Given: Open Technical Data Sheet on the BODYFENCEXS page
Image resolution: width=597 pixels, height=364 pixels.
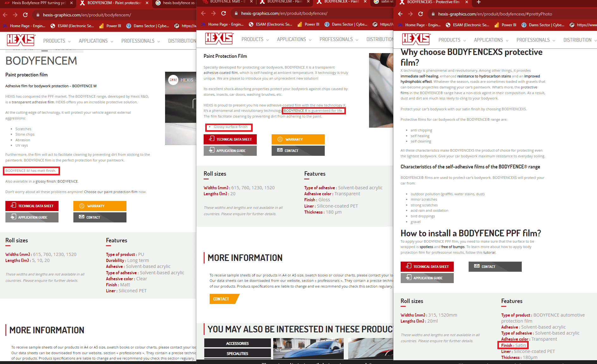Looking at the screenshot, I should [427, 267].
